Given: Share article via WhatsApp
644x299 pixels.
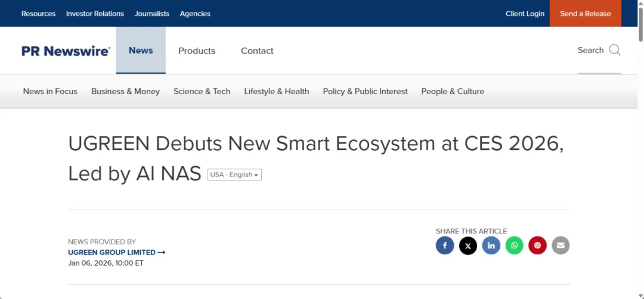Looking at the screenshot, I should click(514, 245).
